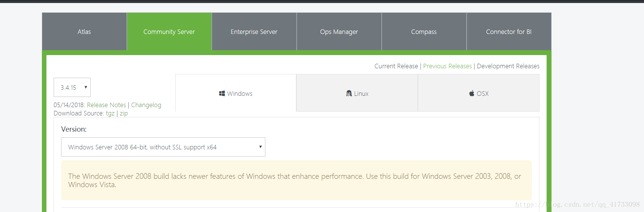
Task: Open the Ops Manager tab
Action: (339, 32)
